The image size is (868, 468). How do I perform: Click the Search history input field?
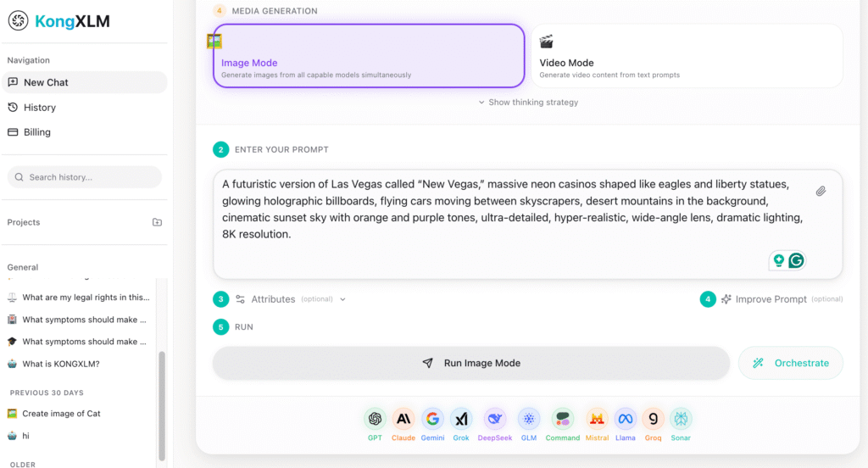tap(85, 177)
